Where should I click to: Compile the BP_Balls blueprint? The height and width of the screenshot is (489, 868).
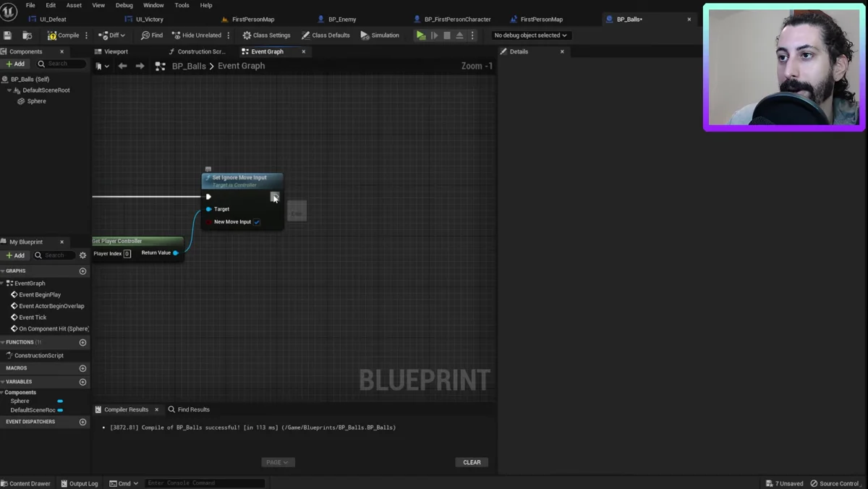(x=64, y=35)
